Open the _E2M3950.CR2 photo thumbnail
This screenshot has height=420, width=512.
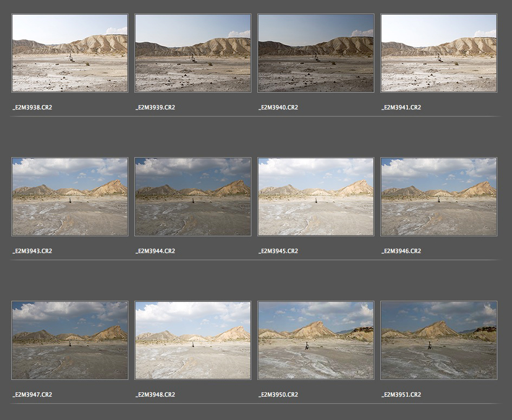pyautogui.click(x=316, y=340)
